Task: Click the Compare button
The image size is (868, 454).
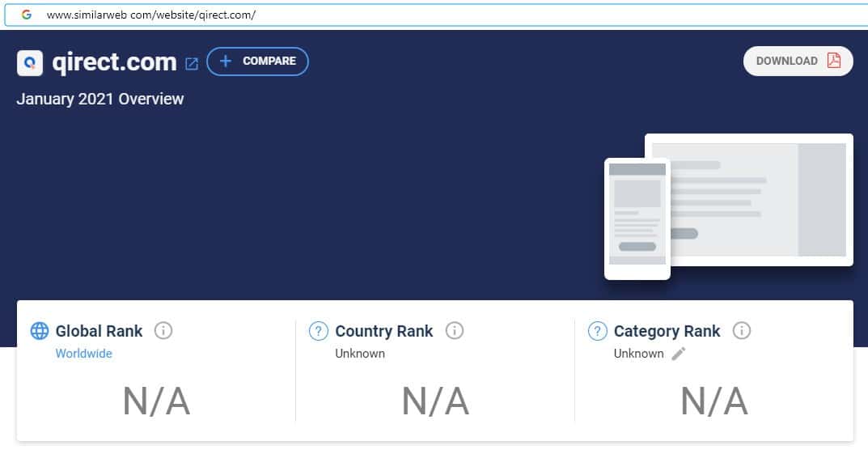Action: tap(257, 62)
